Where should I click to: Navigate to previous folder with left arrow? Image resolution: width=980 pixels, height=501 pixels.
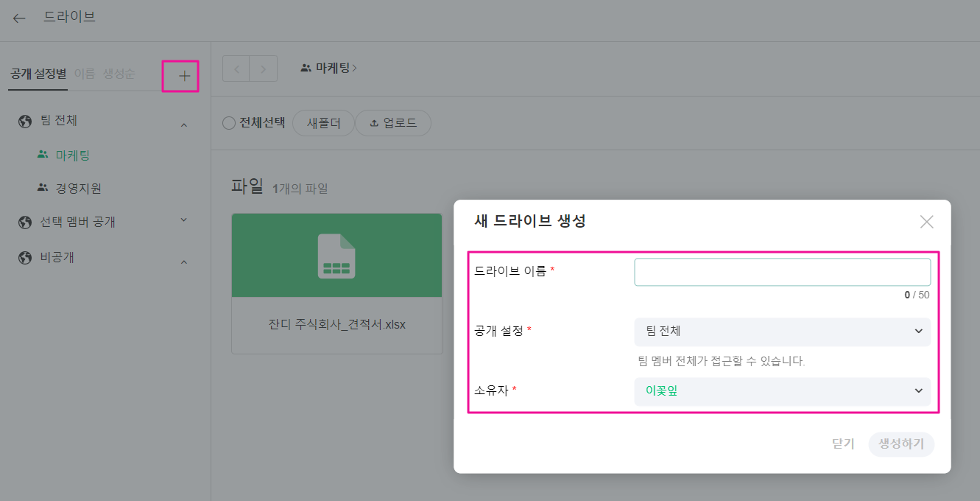click(236, 69)
